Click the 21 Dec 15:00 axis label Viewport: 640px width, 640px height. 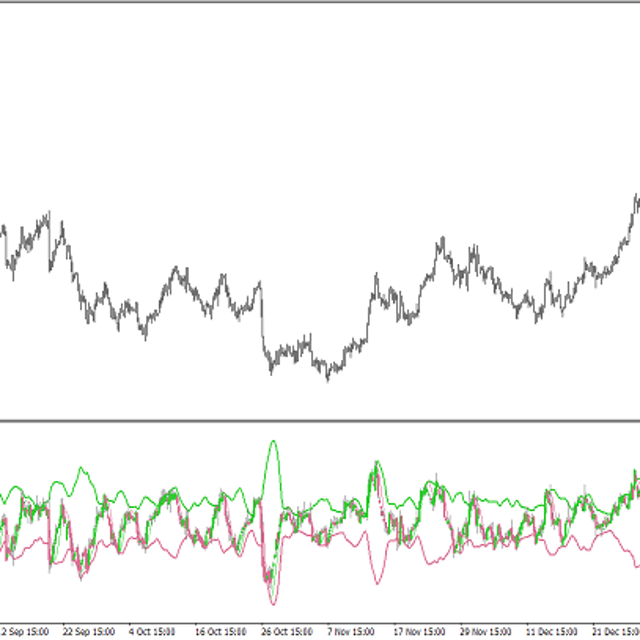point(614,632)
